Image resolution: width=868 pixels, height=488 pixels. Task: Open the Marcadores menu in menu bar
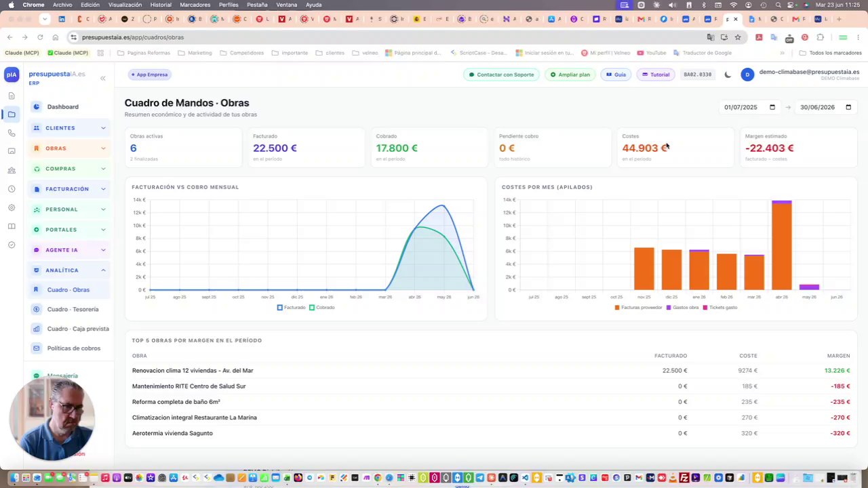point(195,5)
